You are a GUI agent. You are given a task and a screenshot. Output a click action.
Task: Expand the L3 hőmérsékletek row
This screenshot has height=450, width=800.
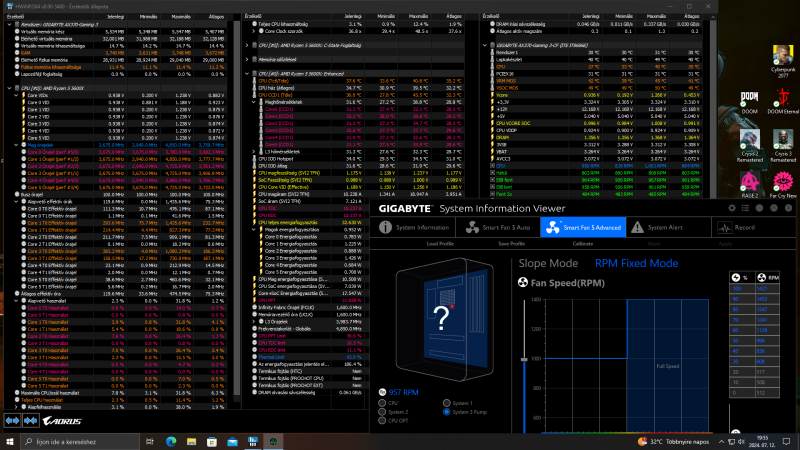click(x=254, y=152)
